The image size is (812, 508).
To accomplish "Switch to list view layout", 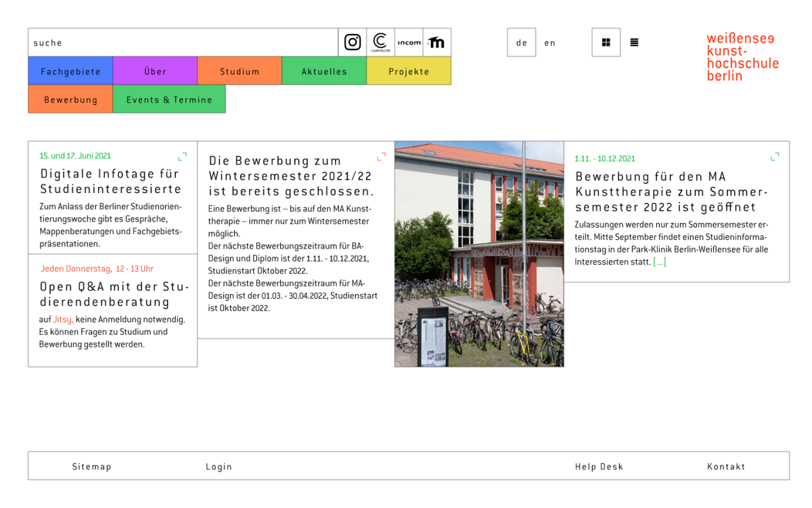I will [634, 42].
